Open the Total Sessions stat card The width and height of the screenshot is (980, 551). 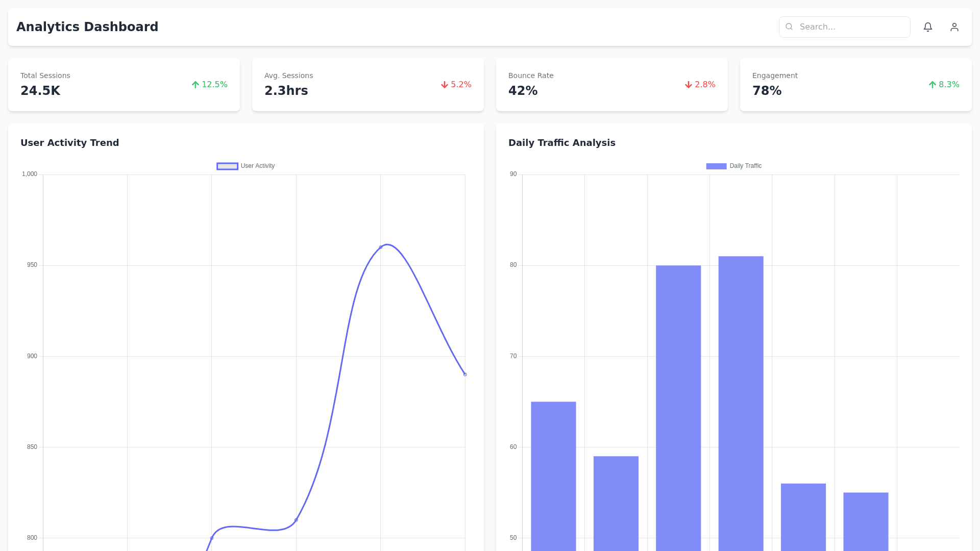pos(124,85)
